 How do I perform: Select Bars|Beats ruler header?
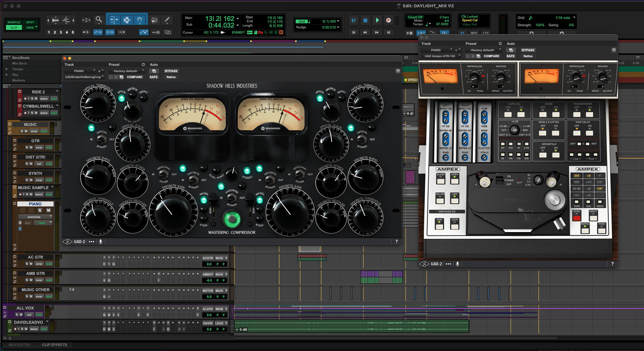[x=21, y=58]
